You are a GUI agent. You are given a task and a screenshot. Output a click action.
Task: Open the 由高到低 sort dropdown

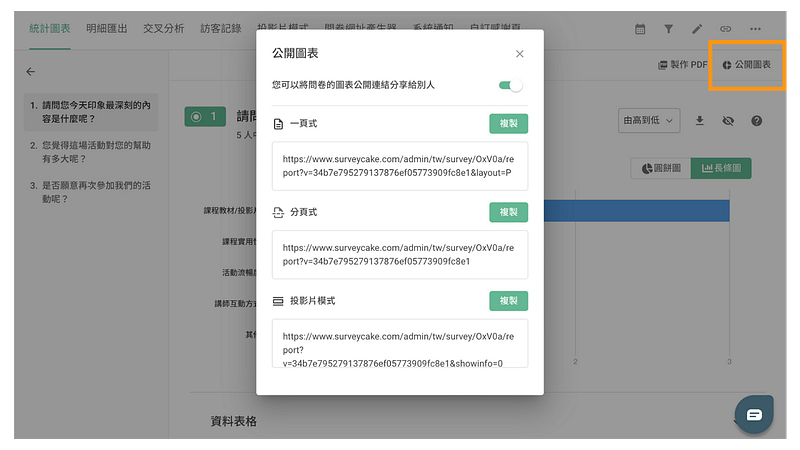point(649,121)
